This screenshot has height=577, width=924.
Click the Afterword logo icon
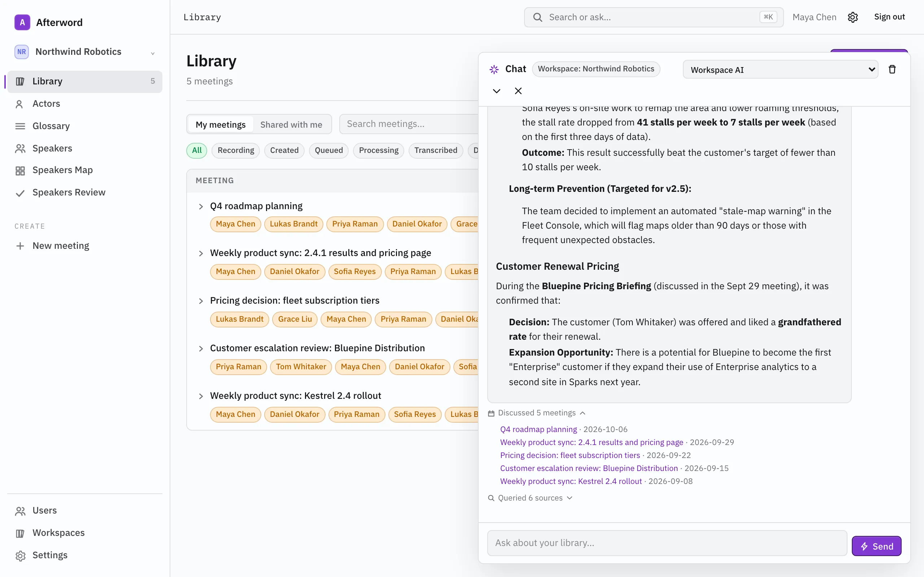[22, 22]
